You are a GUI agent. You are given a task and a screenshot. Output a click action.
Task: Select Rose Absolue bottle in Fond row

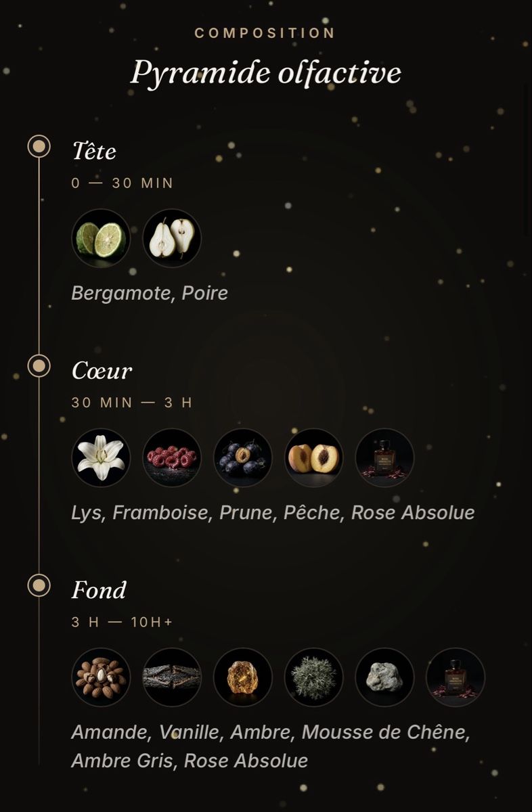click(456, 677)
